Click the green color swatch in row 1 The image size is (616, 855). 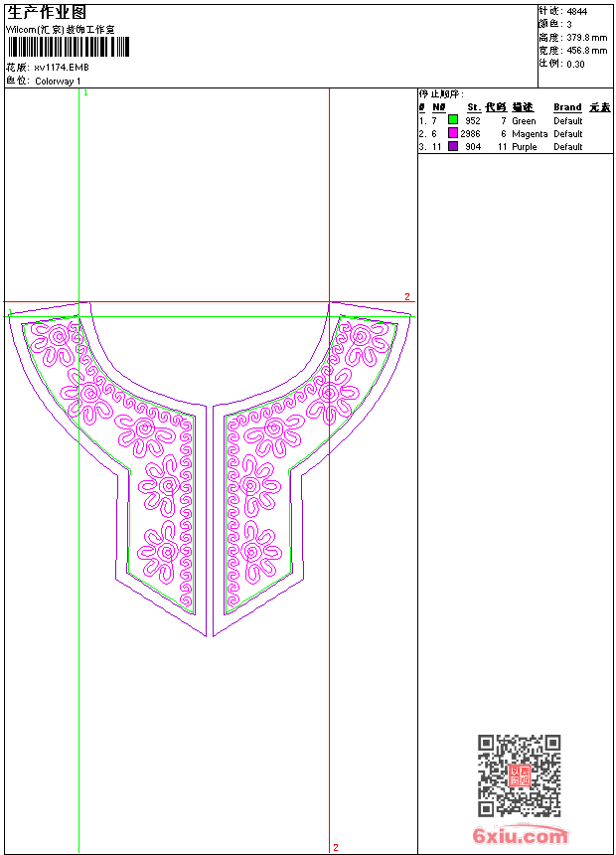(x=452, y=120)
